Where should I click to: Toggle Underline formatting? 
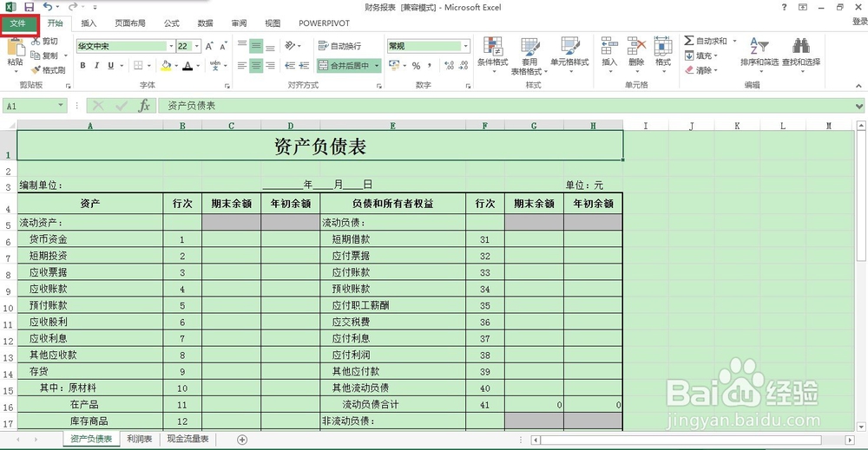tap(111, 65)
